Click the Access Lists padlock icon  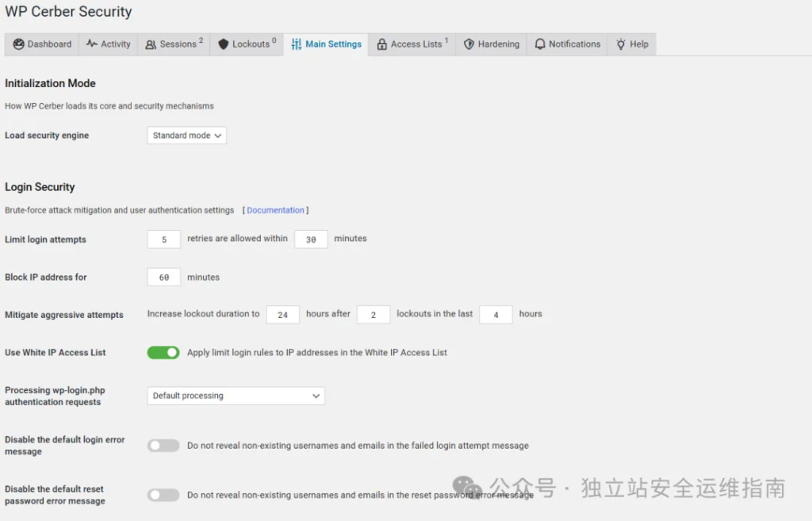point(381,44)
